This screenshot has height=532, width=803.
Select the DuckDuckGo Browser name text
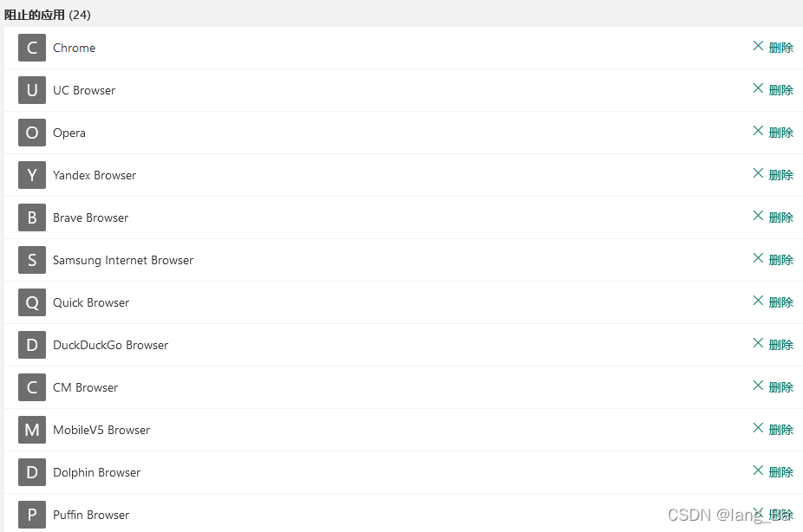(x=111, y=346)
